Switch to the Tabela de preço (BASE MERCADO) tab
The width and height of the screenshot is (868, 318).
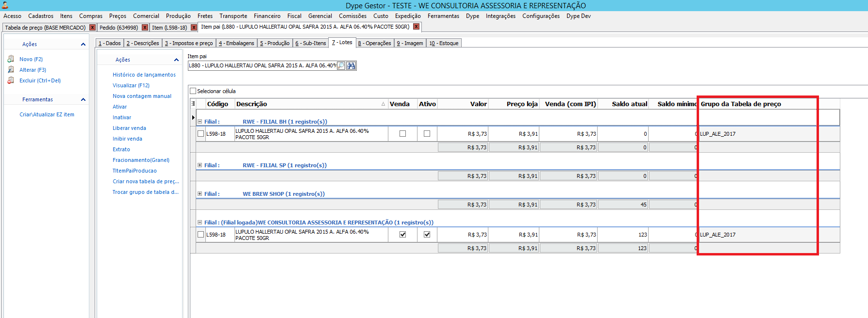pyautogui.click(x=45, y=28)
